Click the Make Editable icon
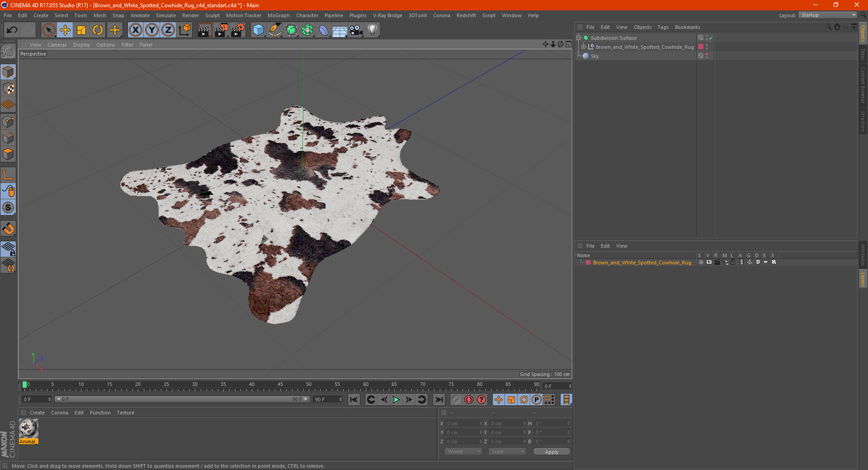 [8, 52]
